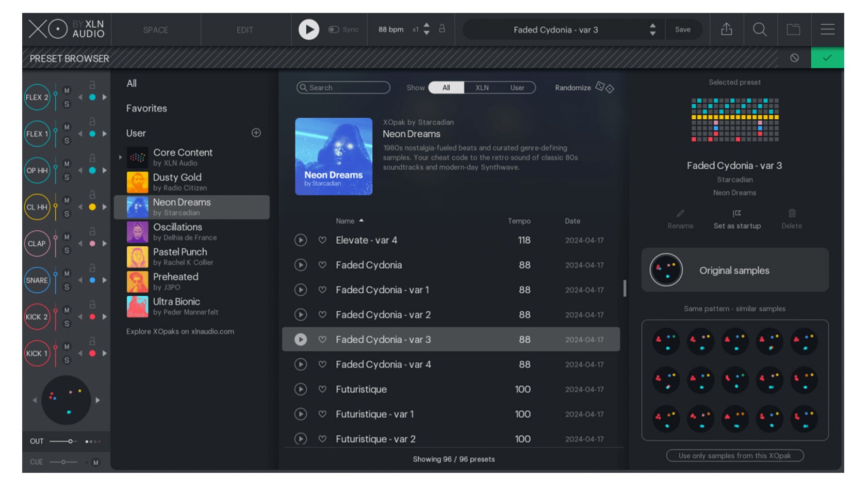This screenshot has height=493, width=868.
Task: Click the Randomize dice icon
Action: [x=604, y=87]
